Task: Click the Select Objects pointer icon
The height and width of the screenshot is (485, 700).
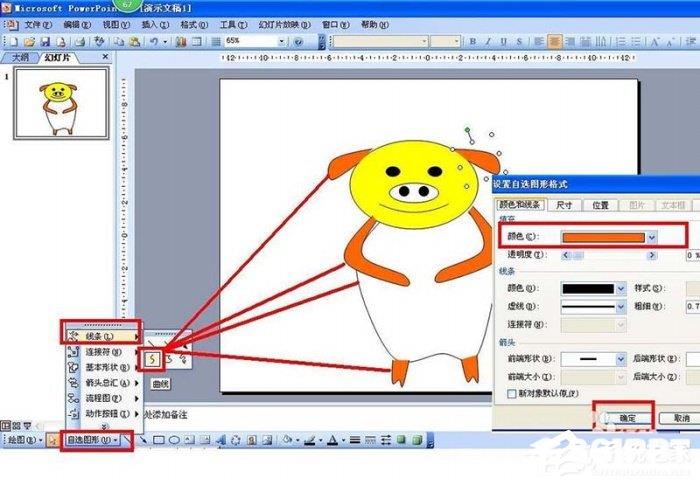Action: [x=53, y=440]
